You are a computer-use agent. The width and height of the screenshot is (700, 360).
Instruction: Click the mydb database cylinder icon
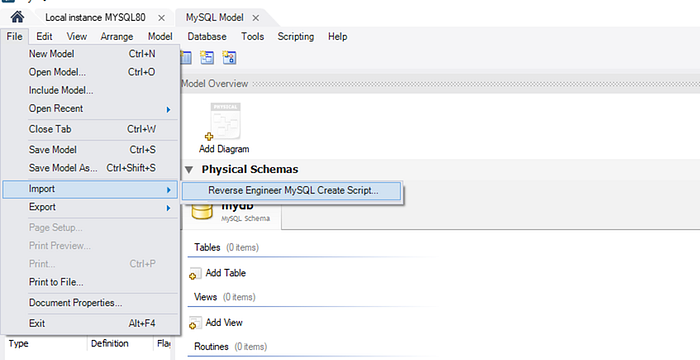pos(202,210)
